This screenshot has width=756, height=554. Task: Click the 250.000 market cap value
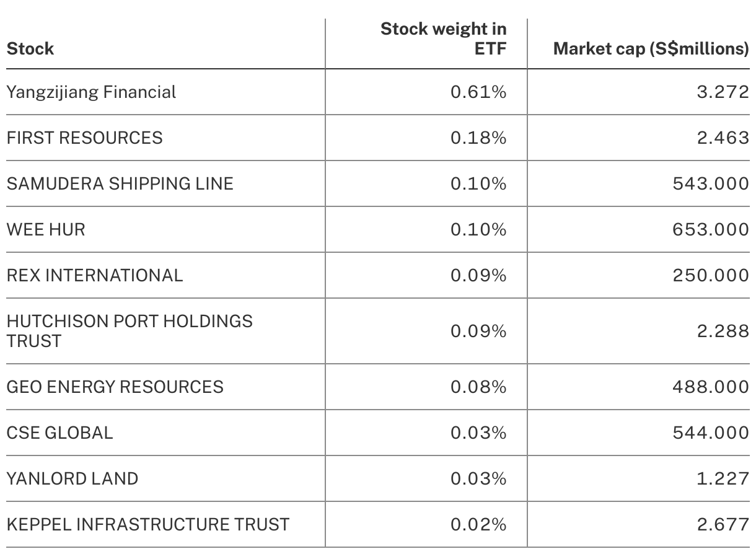(710, 275)
